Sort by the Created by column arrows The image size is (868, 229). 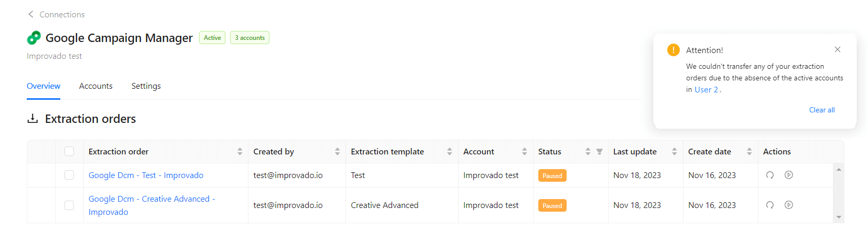337,152
